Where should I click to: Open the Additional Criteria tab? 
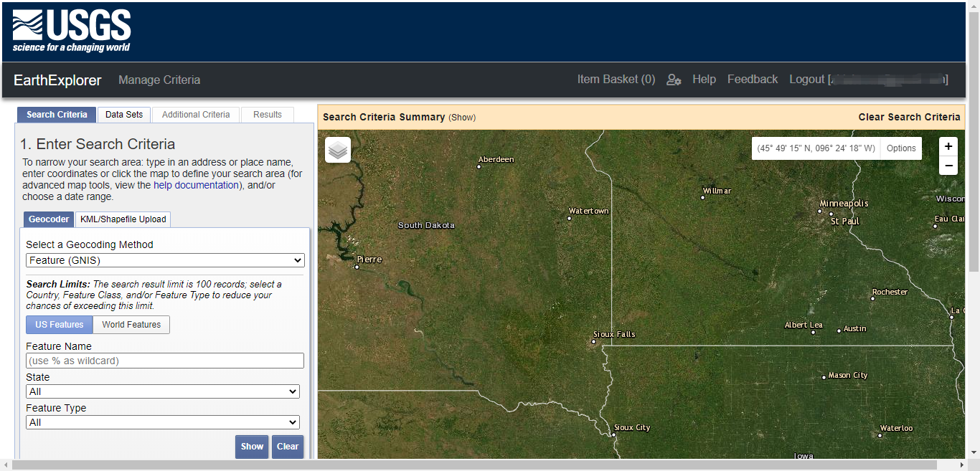tap(196, 115)
